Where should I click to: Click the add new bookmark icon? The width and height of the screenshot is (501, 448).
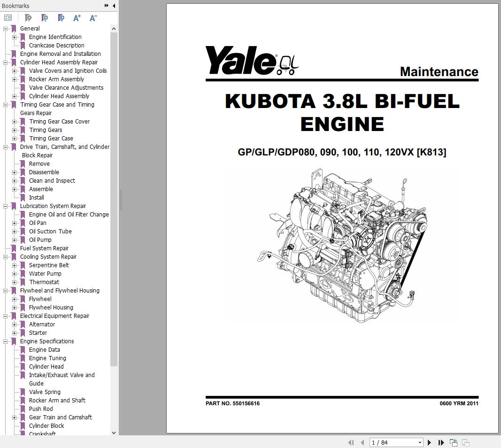tap(45, 18)
